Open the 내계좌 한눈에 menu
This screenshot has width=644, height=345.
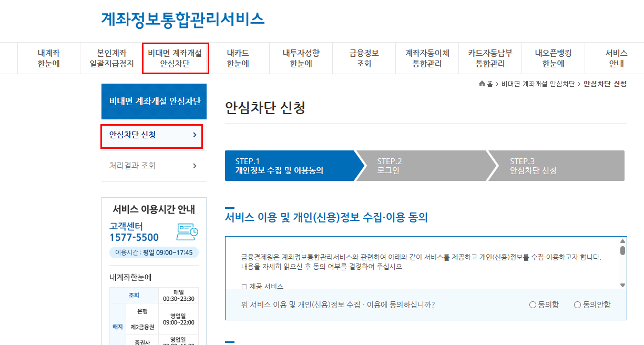coord(49,58)
